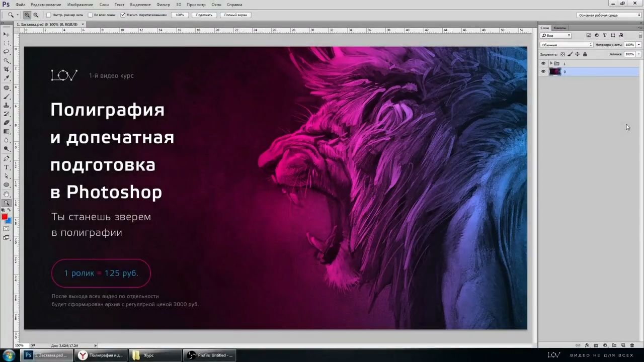Select the Horizontal Type tool
The width and height of the screenshot is (644, 362).
[7, 167]
